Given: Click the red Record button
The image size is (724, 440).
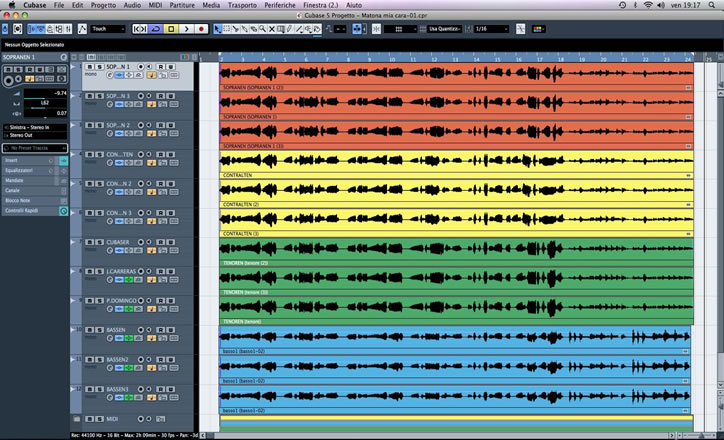Looking at the screenshot, I should click(x=201, y=29).
